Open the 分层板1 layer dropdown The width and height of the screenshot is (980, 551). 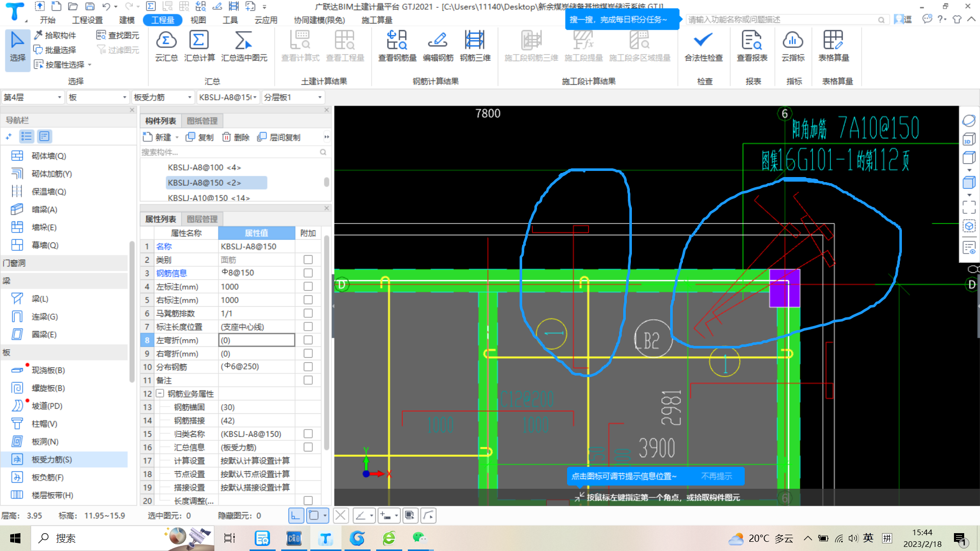pyautogui.click(x=293, y=97)
